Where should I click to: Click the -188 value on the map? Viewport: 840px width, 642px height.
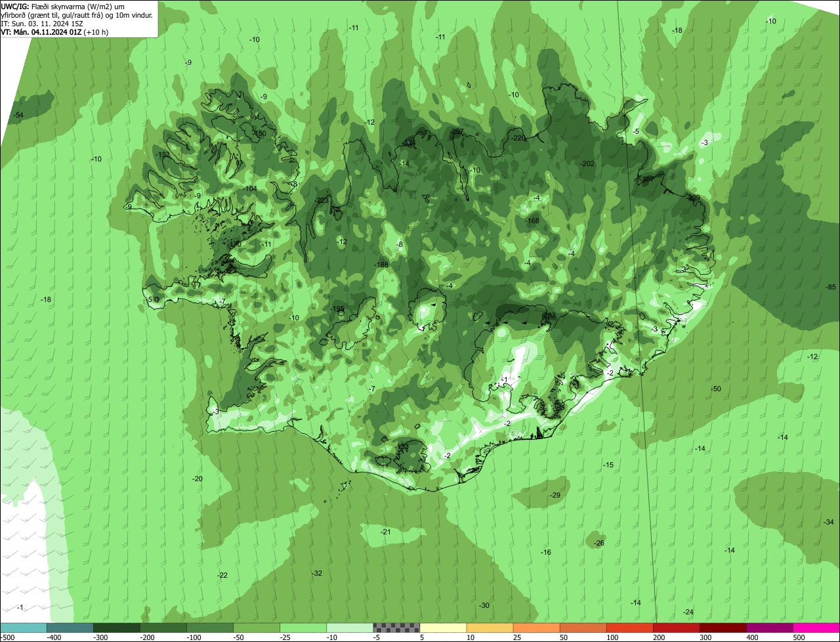point(381,265)
